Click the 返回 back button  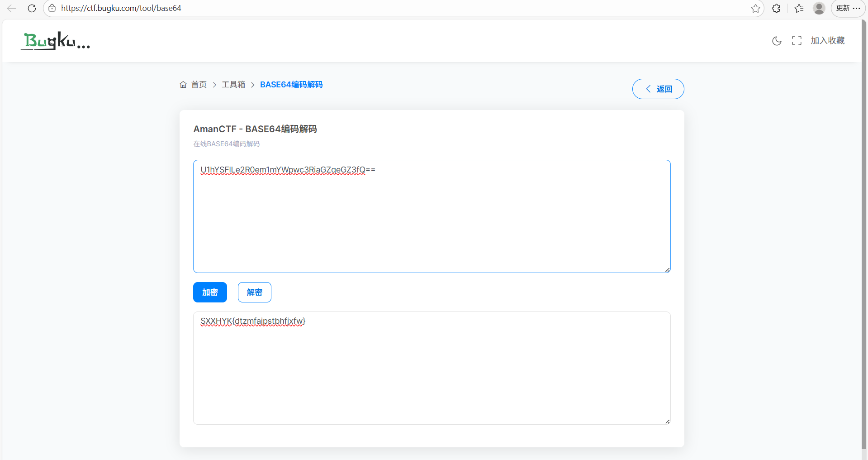[658, 89]
